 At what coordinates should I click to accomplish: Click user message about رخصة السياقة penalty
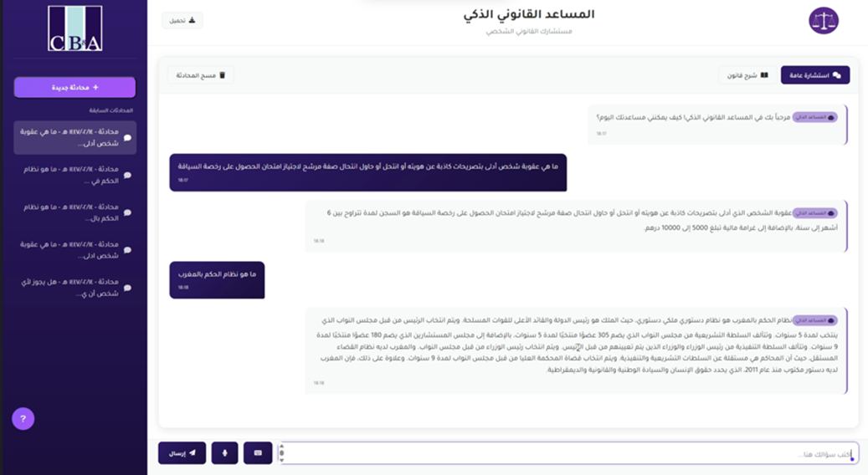click(368, 172)
